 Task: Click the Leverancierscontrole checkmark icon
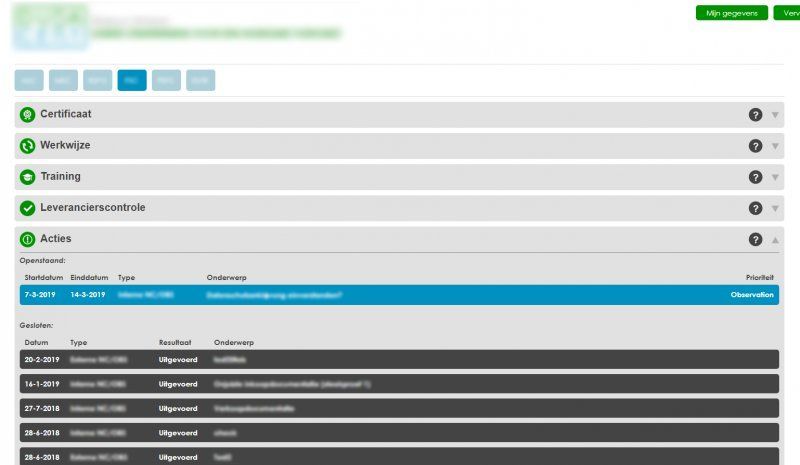point(28,208)
